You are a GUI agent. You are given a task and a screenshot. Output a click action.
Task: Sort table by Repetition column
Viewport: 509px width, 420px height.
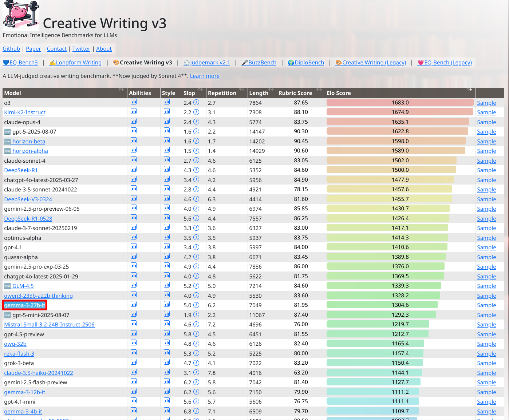tap(227, 93)
